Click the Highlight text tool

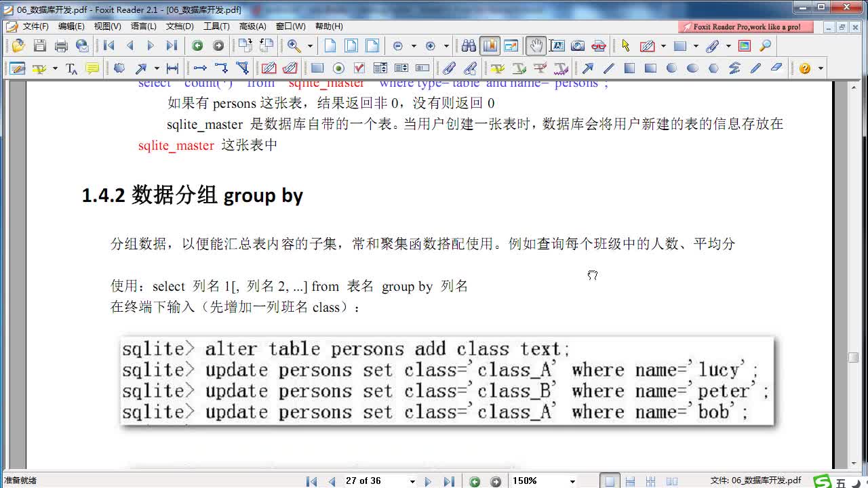pyautogui.click(x=498, y=68)
